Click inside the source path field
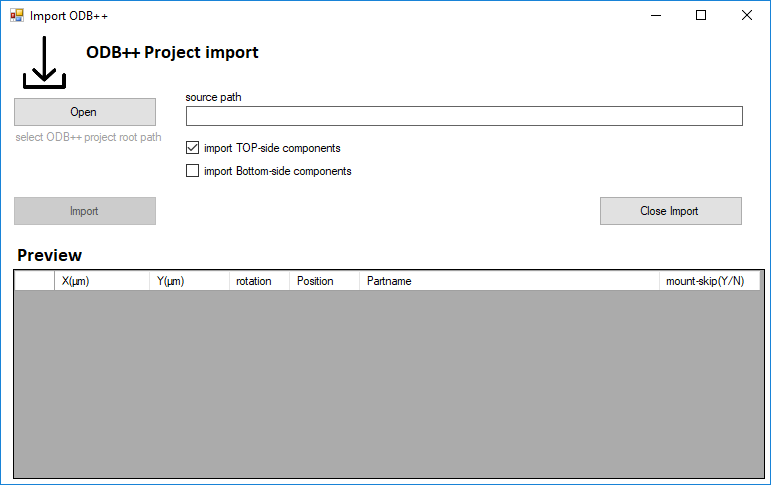 (x=464, y=116)
